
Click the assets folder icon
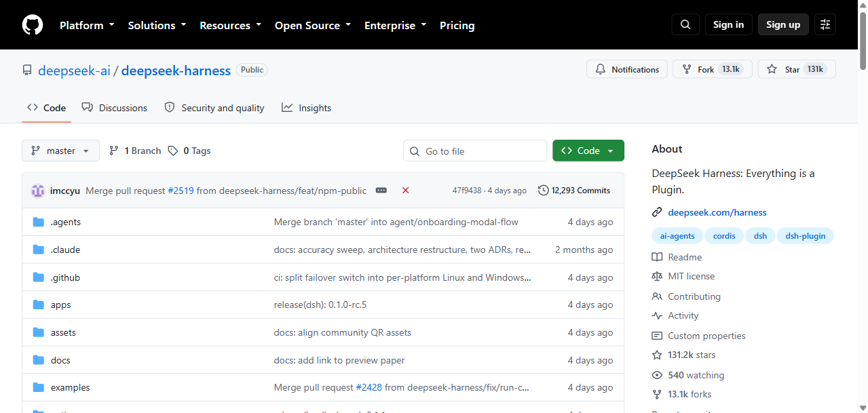point(39,333)
